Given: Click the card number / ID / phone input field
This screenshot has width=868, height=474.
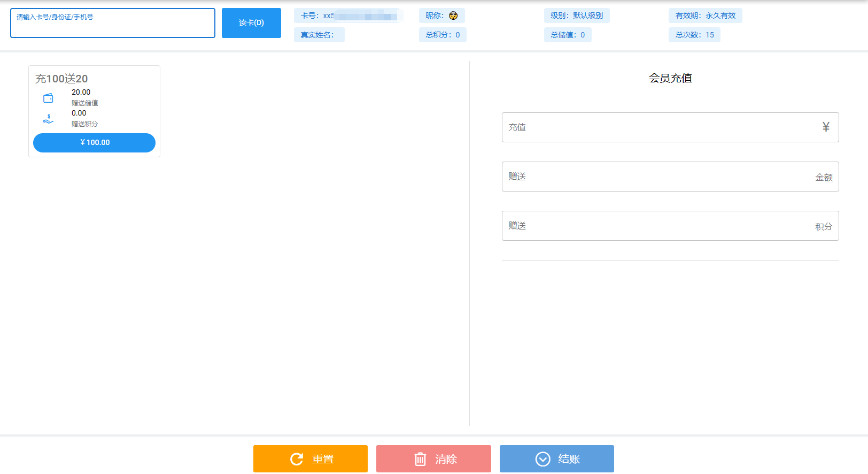Looking at the screenshot, I should coord(113,23).
